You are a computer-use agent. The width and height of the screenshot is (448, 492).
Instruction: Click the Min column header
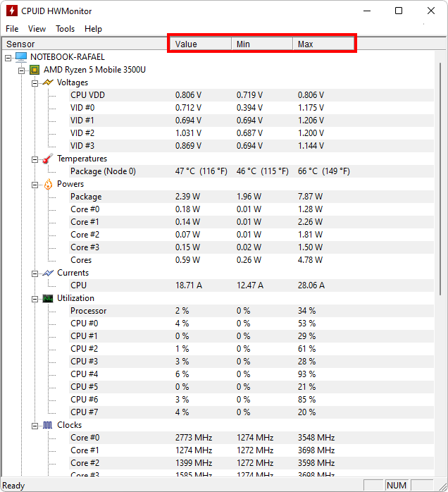pyautogui.click(x=262, y=44)
